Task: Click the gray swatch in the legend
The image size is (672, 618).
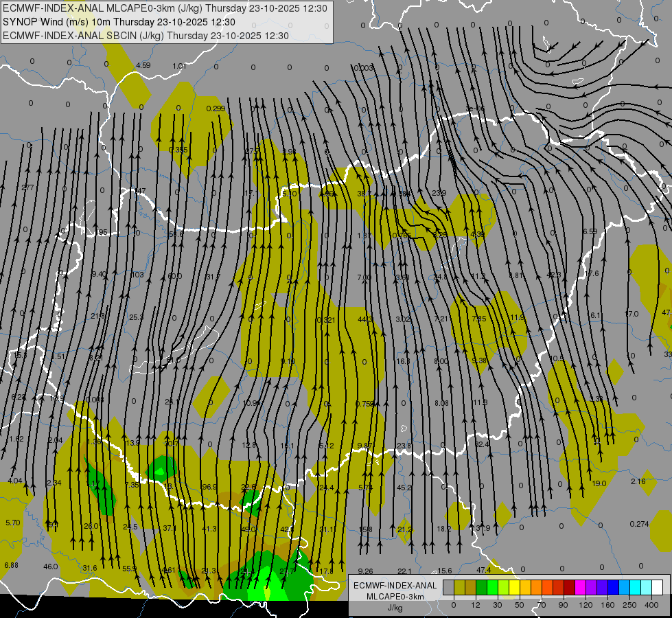Action: coord(449,587)
